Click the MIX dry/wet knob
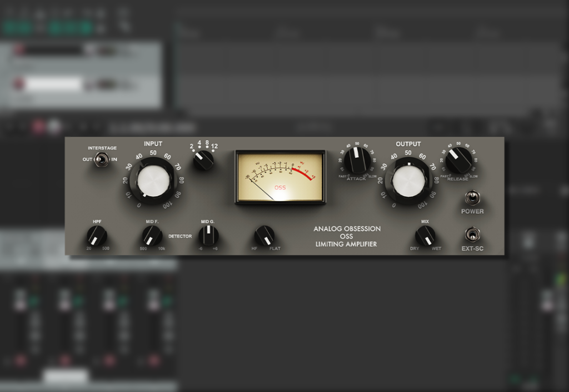The width and height of the screenshot is (569, 392). [425, 236]
